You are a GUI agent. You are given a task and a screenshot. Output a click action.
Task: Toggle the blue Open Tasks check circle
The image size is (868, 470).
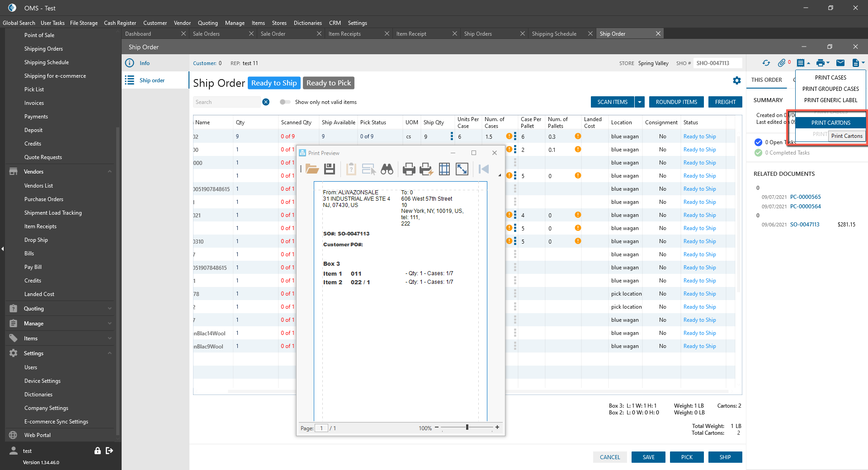click(x=758, y=142)
